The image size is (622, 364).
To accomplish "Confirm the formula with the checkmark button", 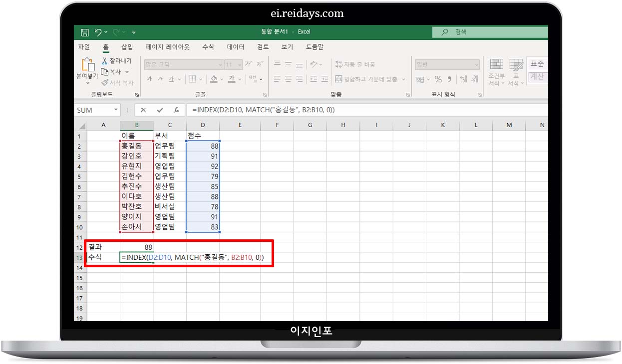I will 160,110.
